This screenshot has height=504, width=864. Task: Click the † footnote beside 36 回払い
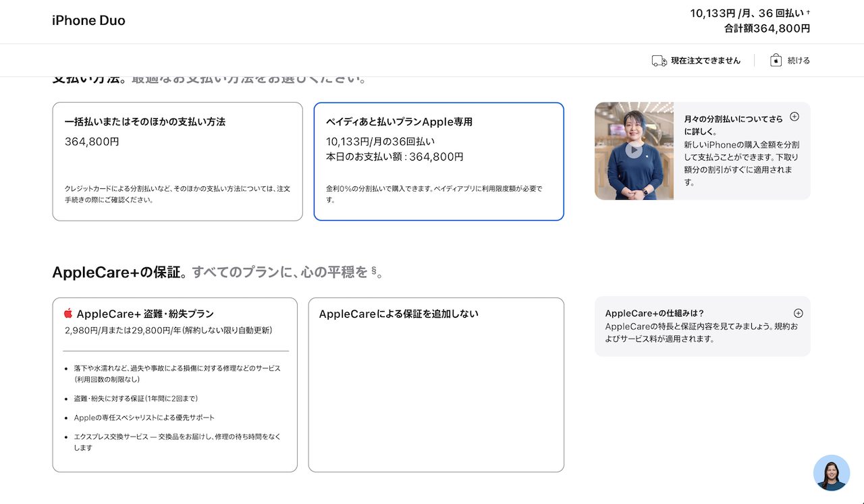(808, 12)
